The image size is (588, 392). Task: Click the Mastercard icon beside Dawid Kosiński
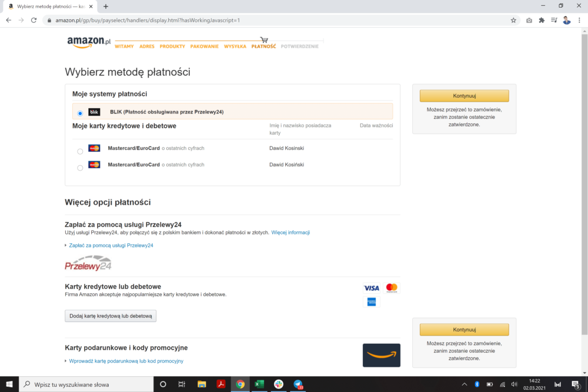[94, 165]
